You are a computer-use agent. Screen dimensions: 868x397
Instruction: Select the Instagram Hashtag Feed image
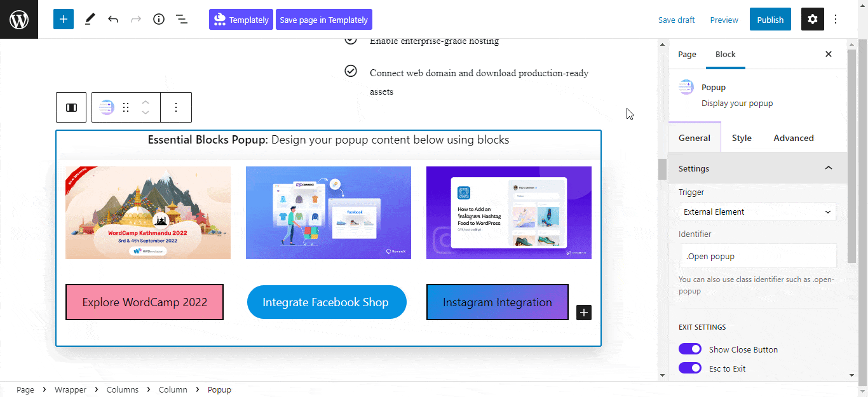509,213
